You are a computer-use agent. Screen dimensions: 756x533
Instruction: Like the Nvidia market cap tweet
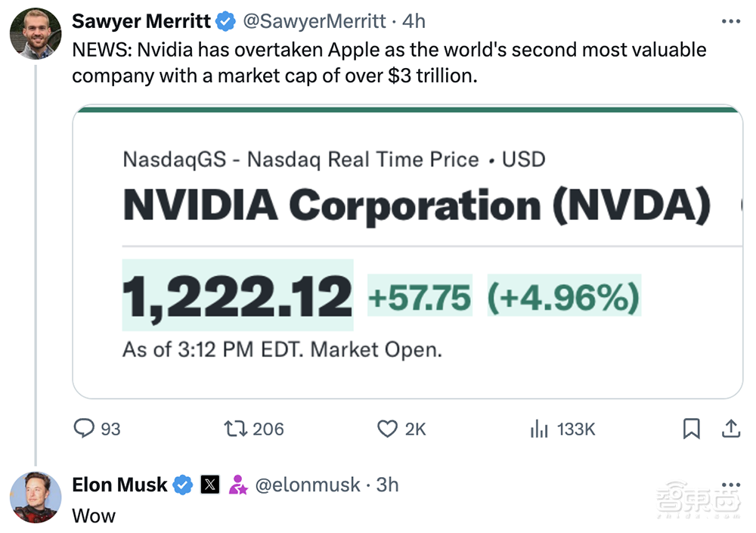(387, 429)
